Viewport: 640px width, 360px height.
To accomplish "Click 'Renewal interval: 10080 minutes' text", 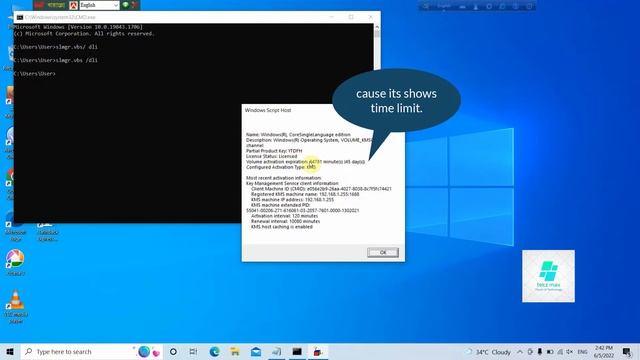I will (x=285, y=221).
